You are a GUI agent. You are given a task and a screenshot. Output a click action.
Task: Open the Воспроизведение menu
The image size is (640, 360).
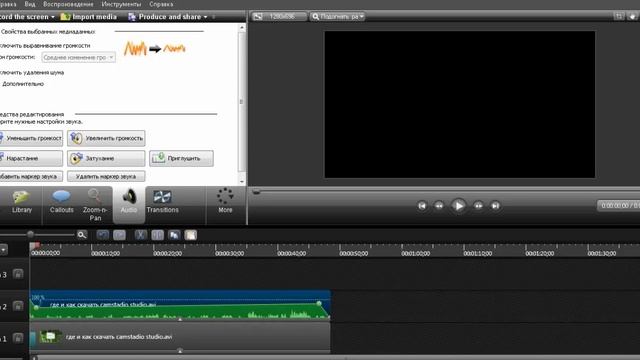point(68,4)
